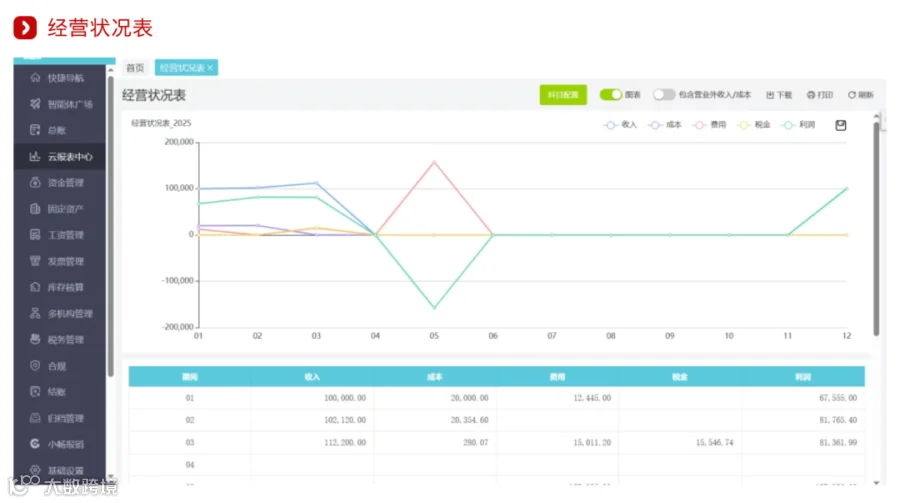The image size is (900, 503).
Task: Toggle the 图表 chart switch off
Action: click(611, 95)
